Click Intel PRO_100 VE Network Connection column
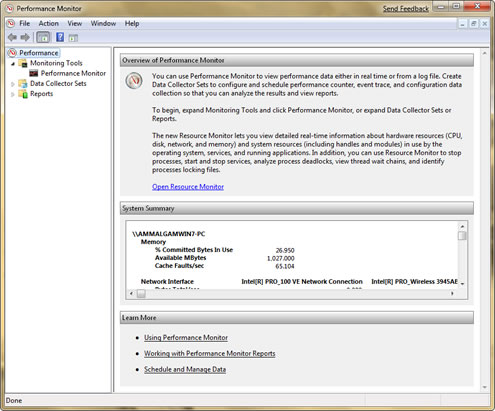This screenshot has width=495, height=411. pos(302,281)
